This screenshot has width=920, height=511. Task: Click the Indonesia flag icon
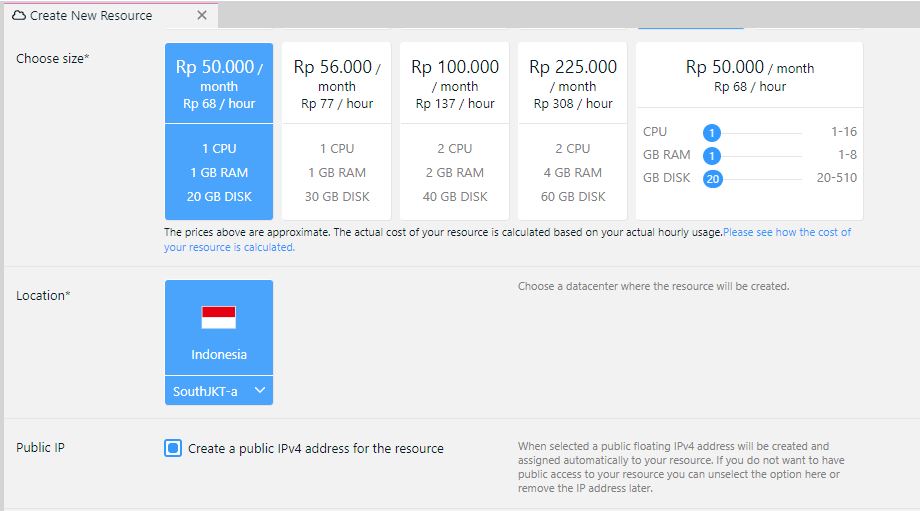click(219, 318)
